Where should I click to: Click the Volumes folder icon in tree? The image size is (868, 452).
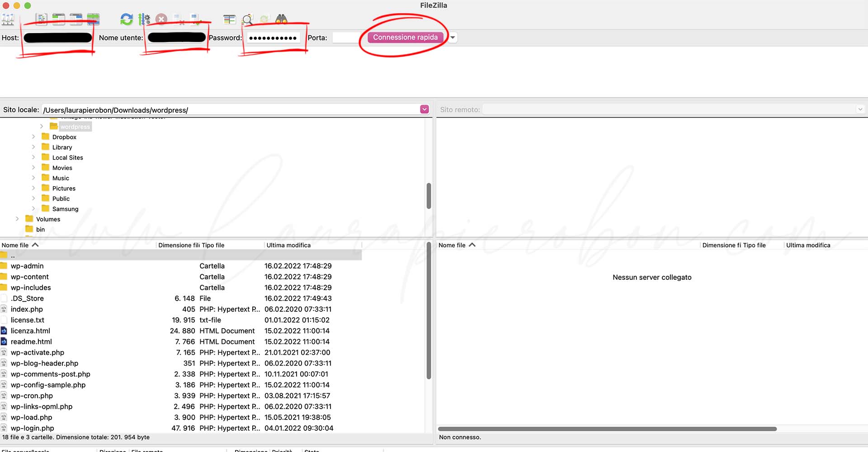coord(29,219)
